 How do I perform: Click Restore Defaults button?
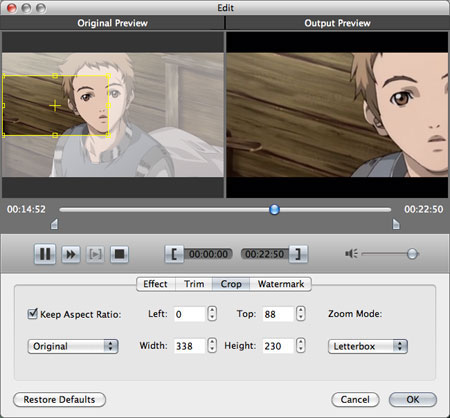[x=59, y=399]
